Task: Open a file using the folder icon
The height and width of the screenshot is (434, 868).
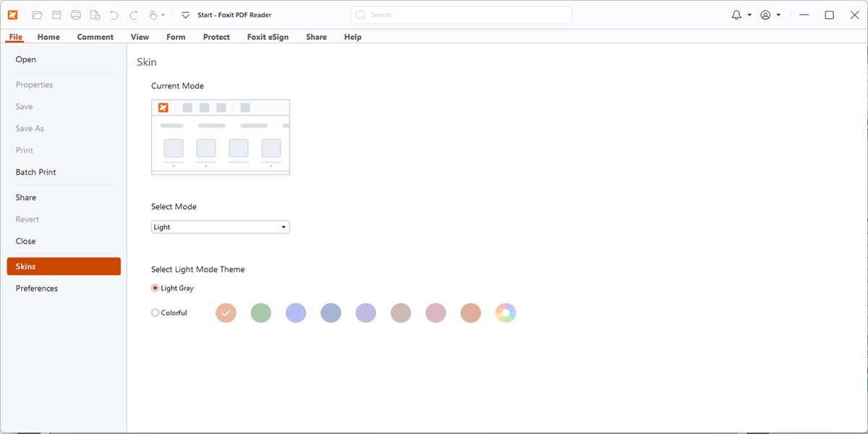Action: (38, 14)
